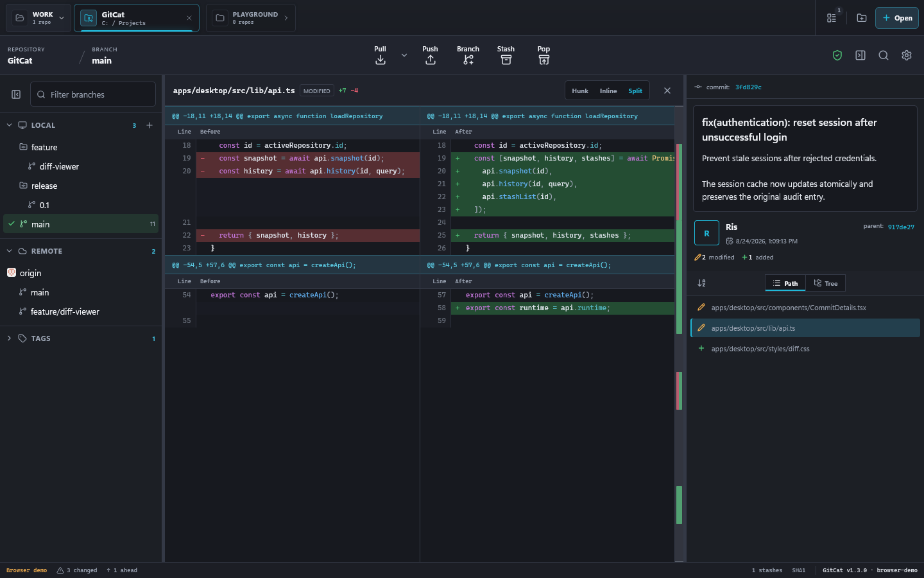Select the remote main branch under origin

tap(81, 292)
